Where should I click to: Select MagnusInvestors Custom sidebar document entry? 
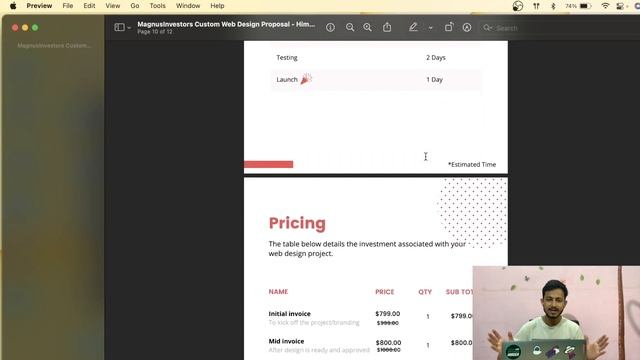[x=54, y=46]
